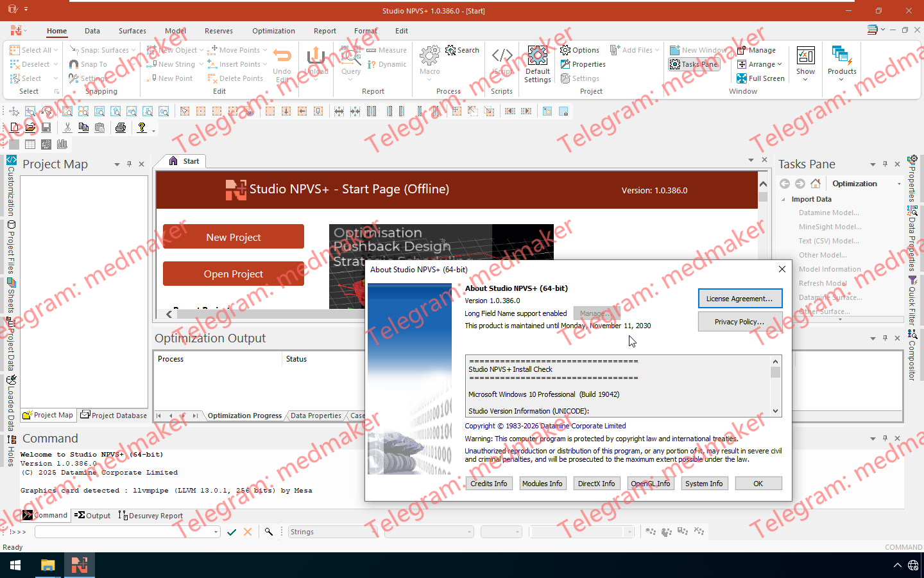The image size is (924, 578).
Task: Open the Project Map panel dropdown arrow
Action: (117, 164)
